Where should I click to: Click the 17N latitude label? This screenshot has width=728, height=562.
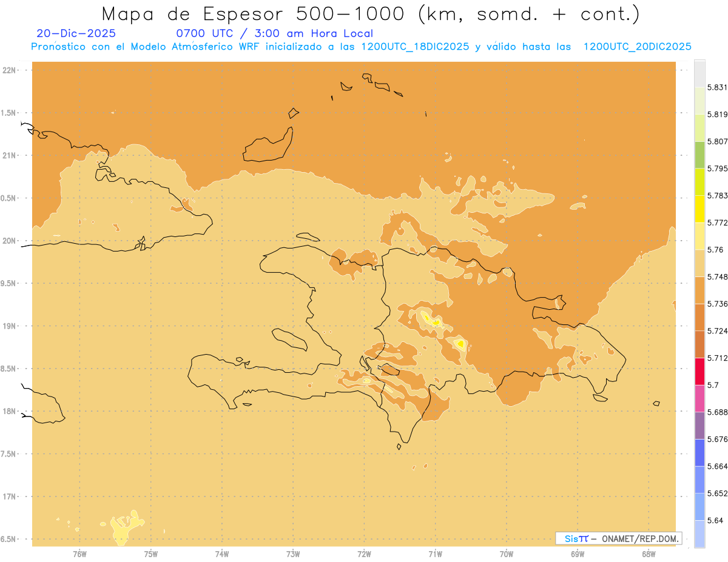[10, 497]
